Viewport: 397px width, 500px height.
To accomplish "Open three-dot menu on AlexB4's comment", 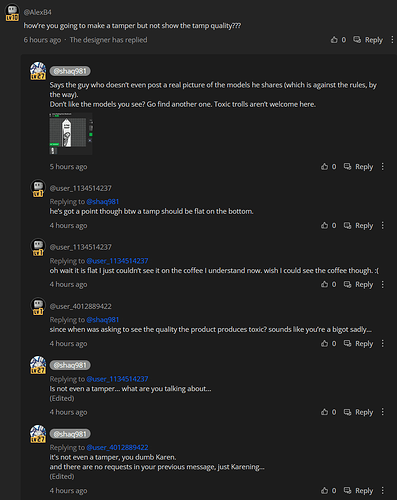I will click(392, 40).
